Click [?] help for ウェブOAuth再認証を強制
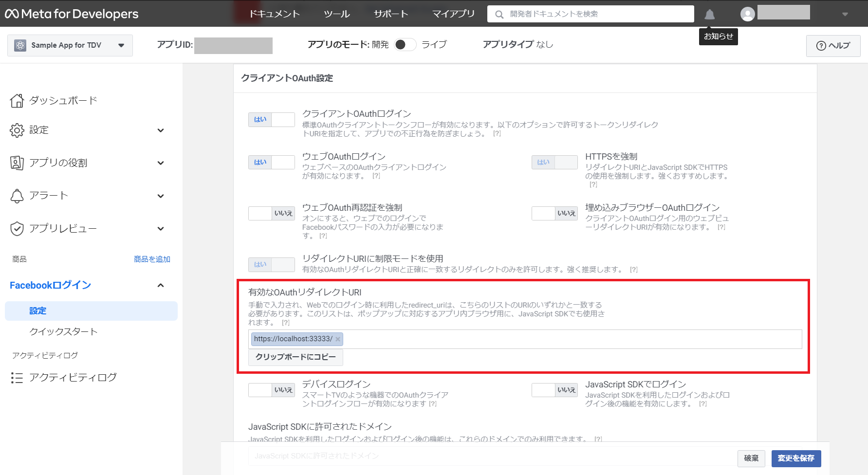 323,236
